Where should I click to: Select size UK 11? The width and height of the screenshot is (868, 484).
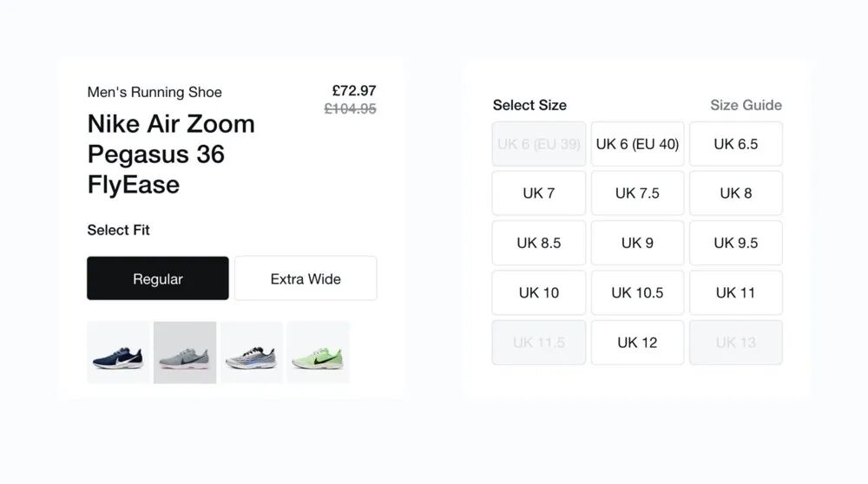[735, 292]
